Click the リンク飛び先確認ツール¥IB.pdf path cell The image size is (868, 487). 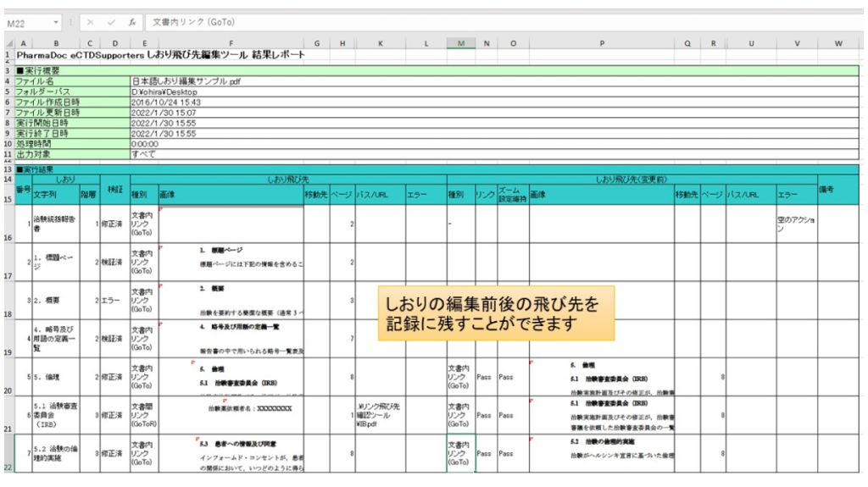tap(380, 415)
